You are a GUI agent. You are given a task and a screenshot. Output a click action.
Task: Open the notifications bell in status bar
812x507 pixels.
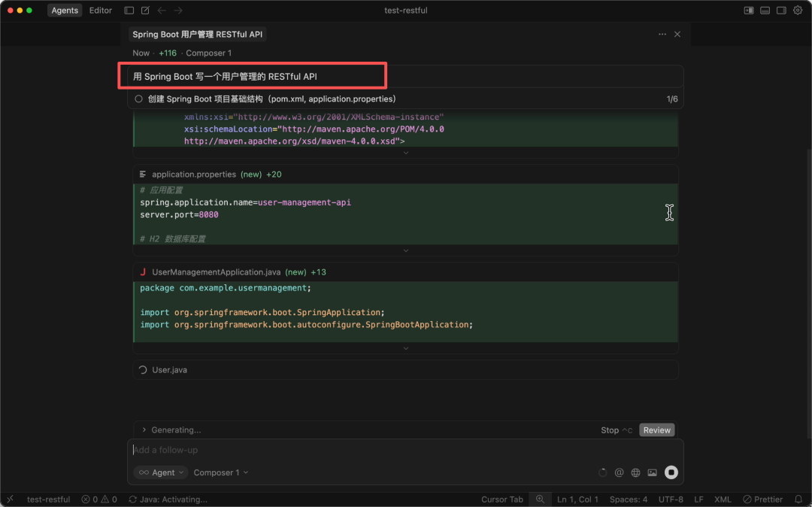click(x=798, y=499)
